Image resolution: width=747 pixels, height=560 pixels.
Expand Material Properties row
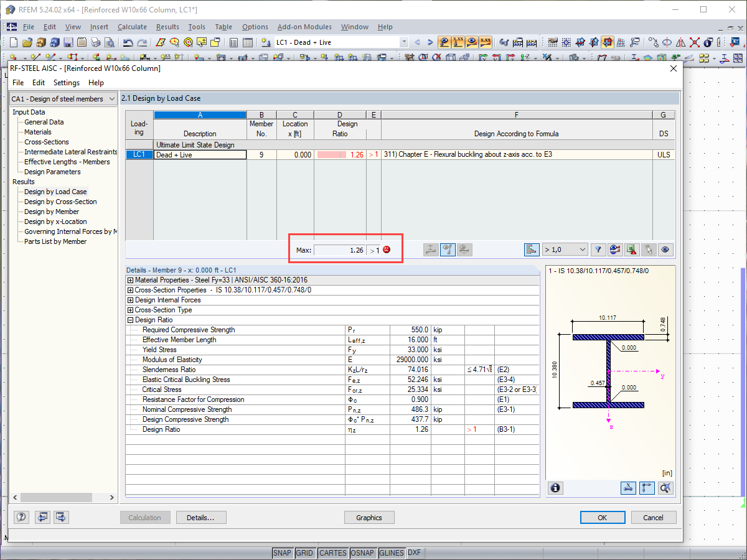tap(130, 280)
